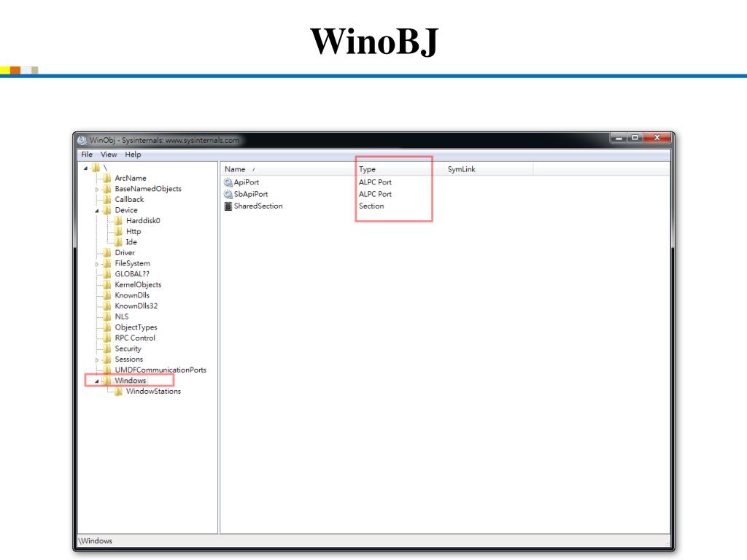The width and height of the screenshot is (747, 560).
Task: Click the Security folder icon
Action: pos(107,349)
